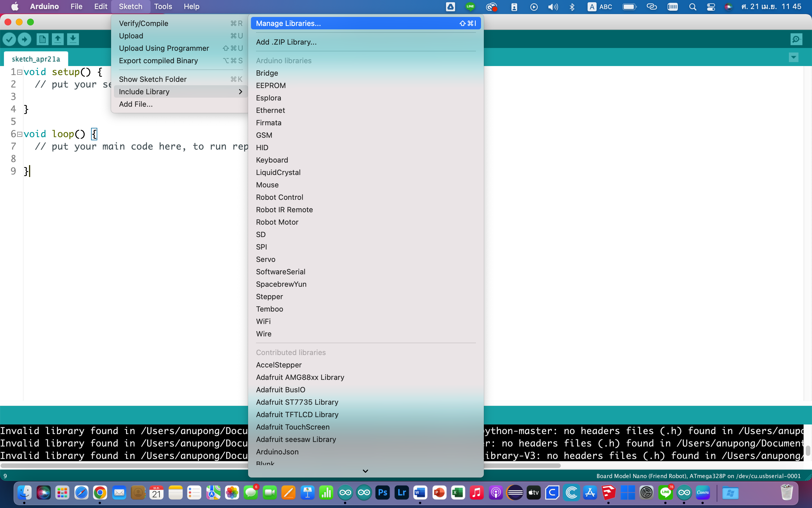Open Microsoft Word from the Dock
The image size is (812, 508).
click(x=420, y=492)
